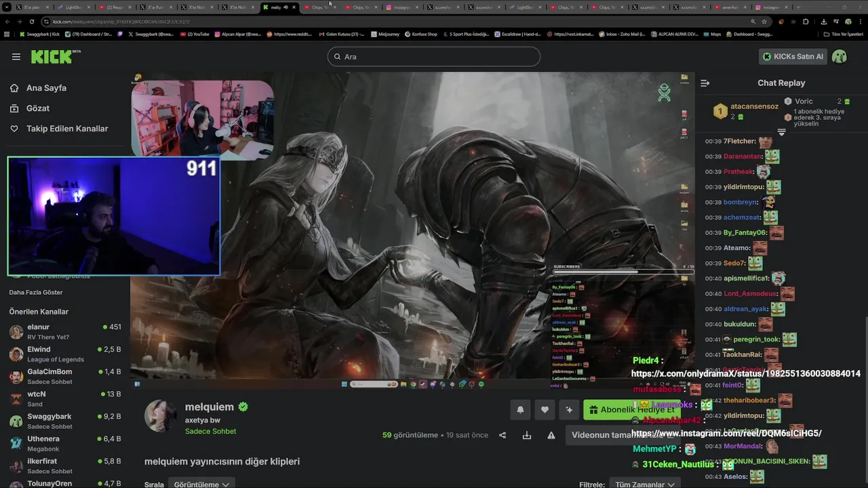Click peregrin_took username in chat
Screen dimensions: 868x488
click(756, 340)
